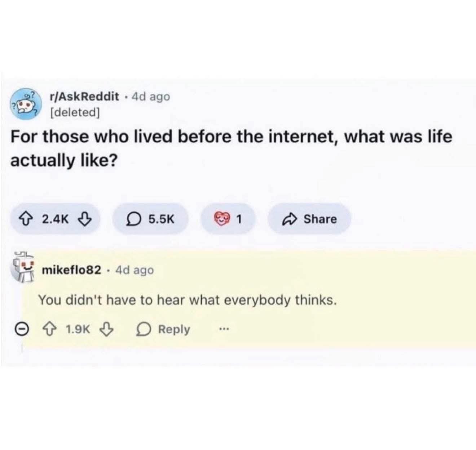The image size is (476, 450).
Task: Click the heart-eyes award icon
Action: pyautogui.click(x=221, y=218)
